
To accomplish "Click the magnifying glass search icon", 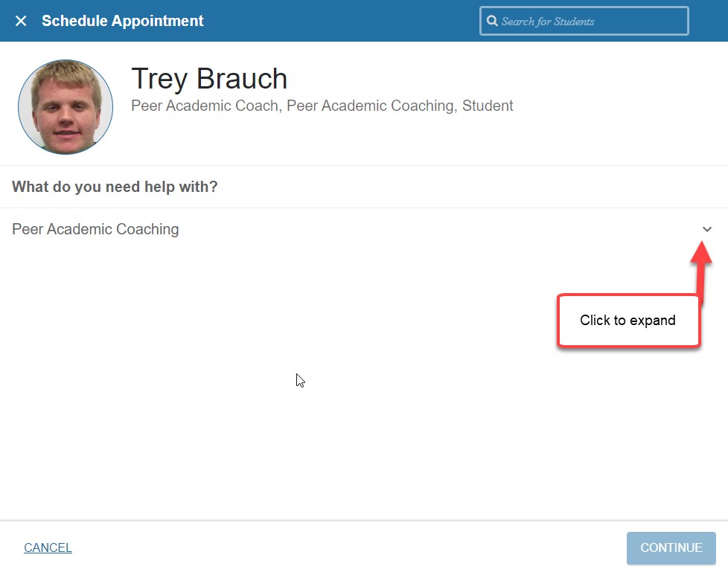I will (x=492, y=21).
